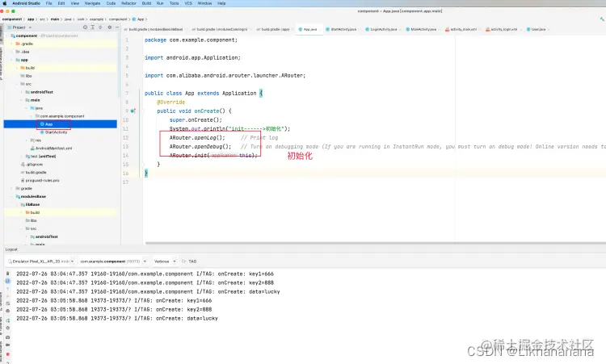The image size is (606, 364).
Task: Switch to activity_main.xml tab
Action: click(462, 29)
